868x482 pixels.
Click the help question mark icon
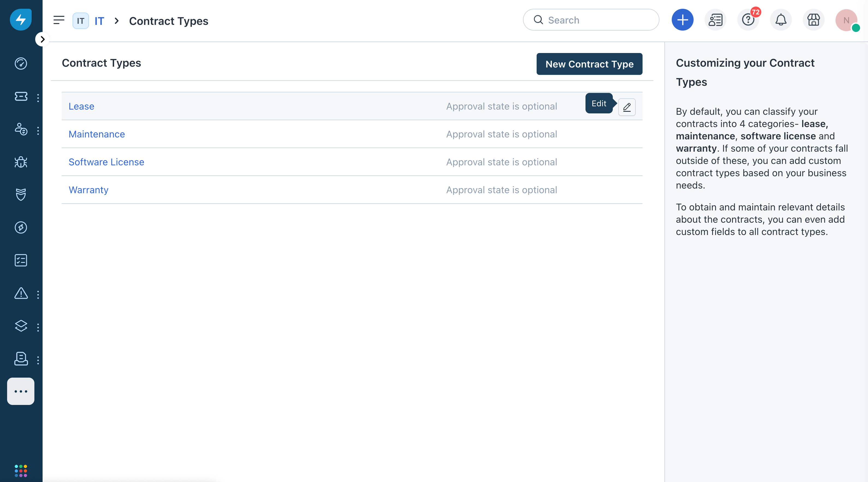748,20
